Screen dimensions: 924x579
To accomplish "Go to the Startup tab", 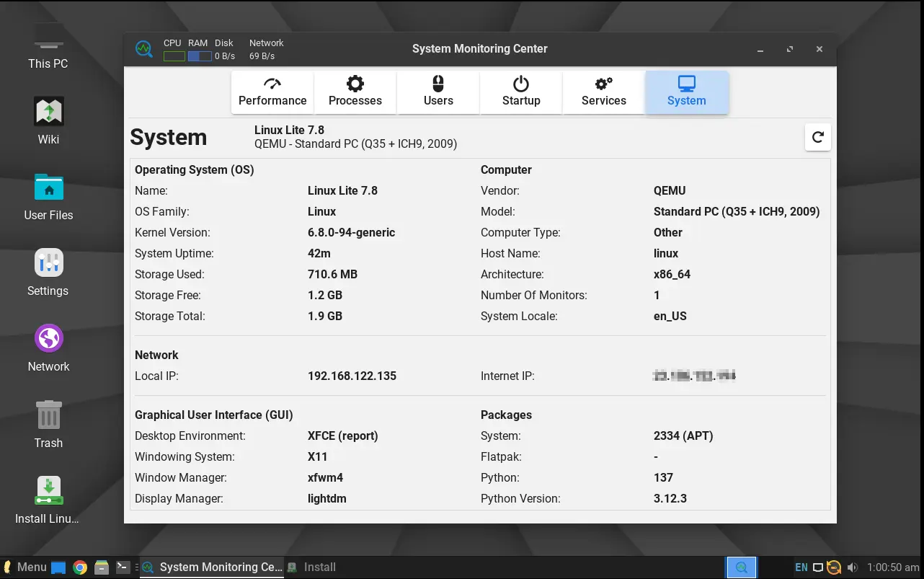I will click(521, 92).
